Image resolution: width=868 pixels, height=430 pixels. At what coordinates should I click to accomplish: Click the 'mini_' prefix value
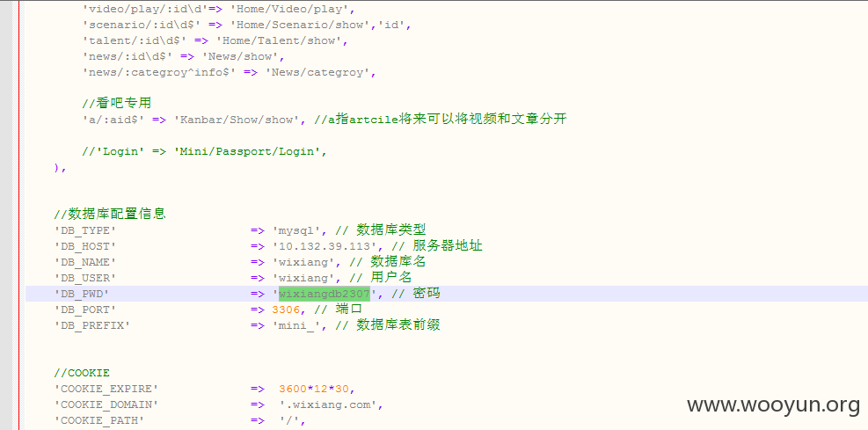pyautogui.click(x=296, y=325)
